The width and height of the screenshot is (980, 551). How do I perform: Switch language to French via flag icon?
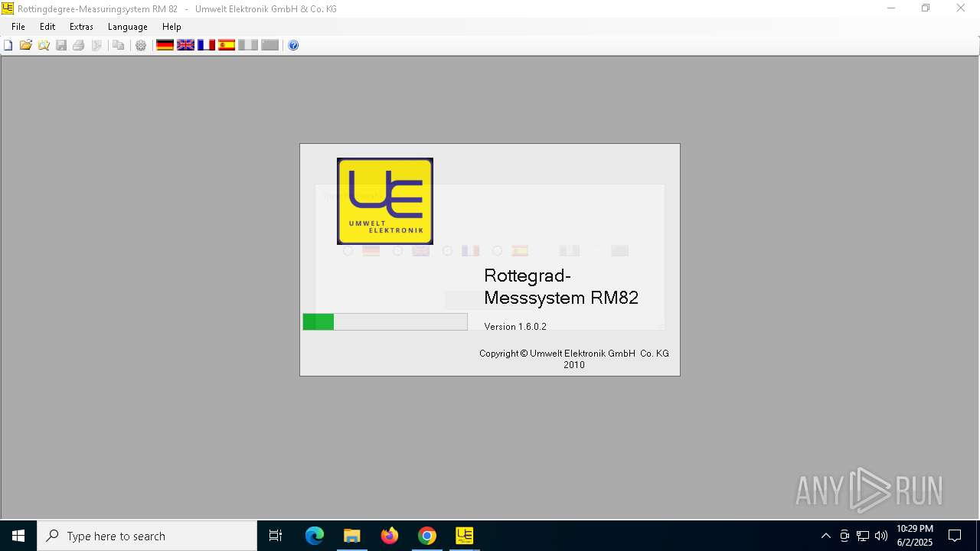click(206, 45)
